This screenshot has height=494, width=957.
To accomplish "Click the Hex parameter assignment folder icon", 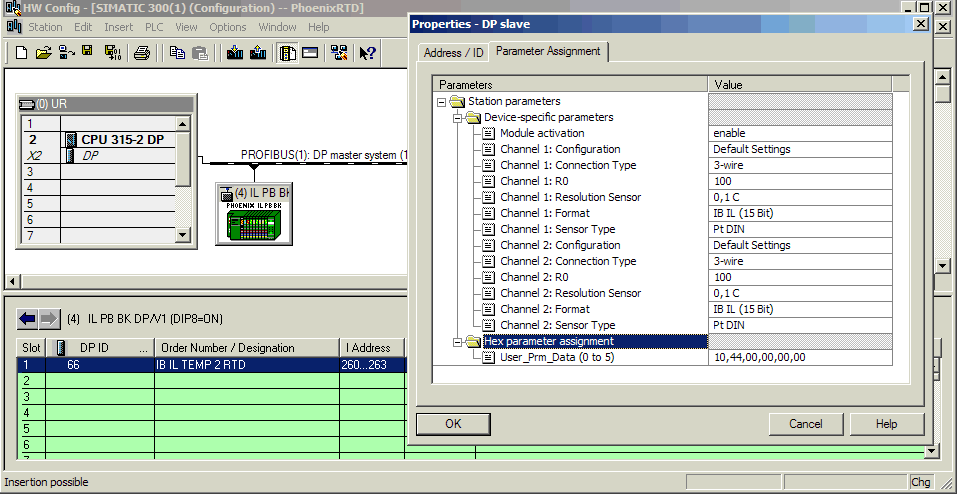I will (x=474, y=341).
